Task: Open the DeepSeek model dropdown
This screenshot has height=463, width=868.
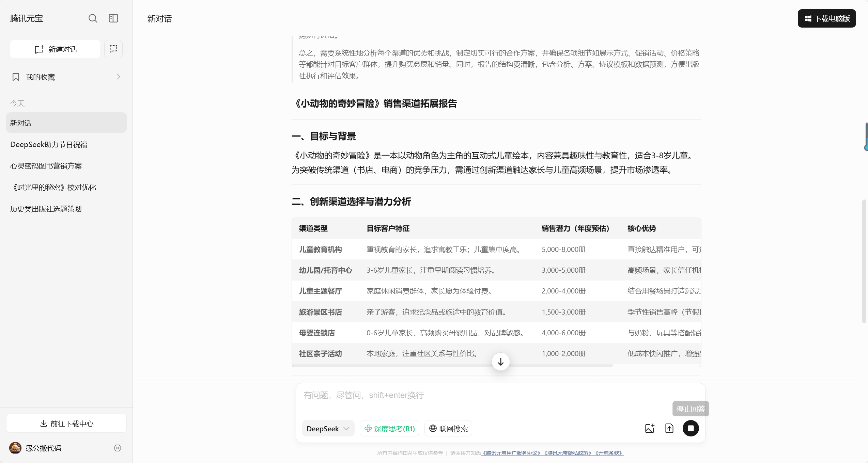Action: tap(328, 429)
